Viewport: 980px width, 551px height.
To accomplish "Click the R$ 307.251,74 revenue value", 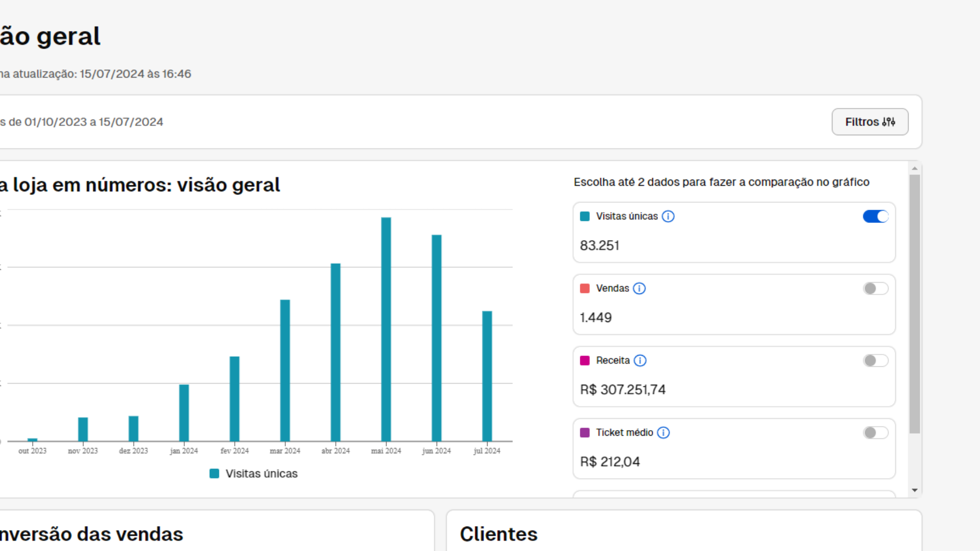I will pos(623,390).
